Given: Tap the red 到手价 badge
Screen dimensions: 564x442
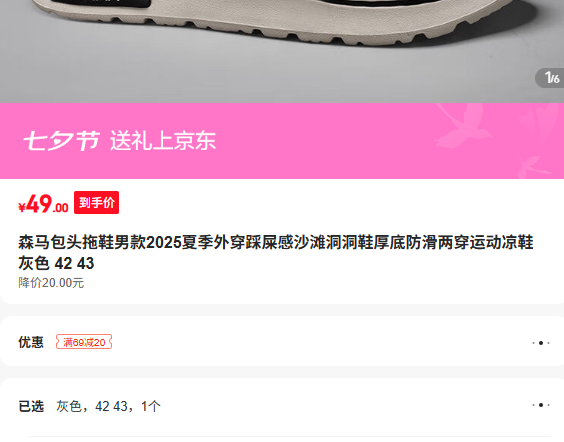Looking at the screenshot, I should (x=96, y=202).
